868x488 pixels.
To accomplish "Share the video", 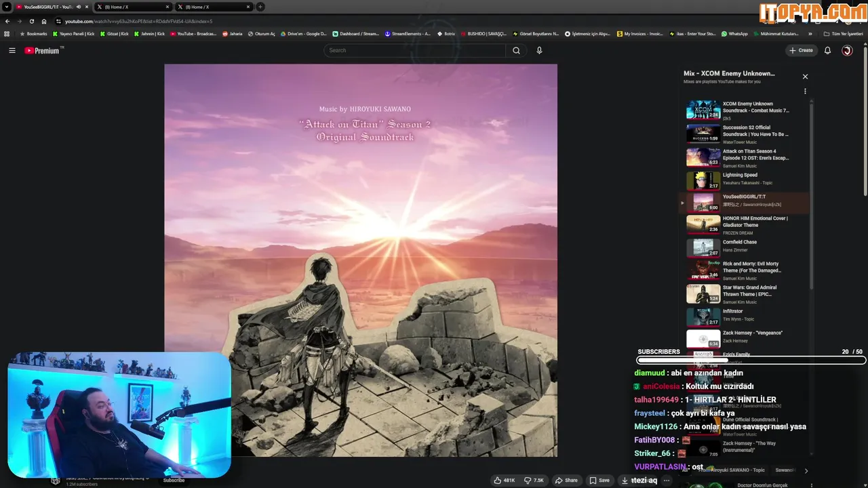I will tap(566, 480).
